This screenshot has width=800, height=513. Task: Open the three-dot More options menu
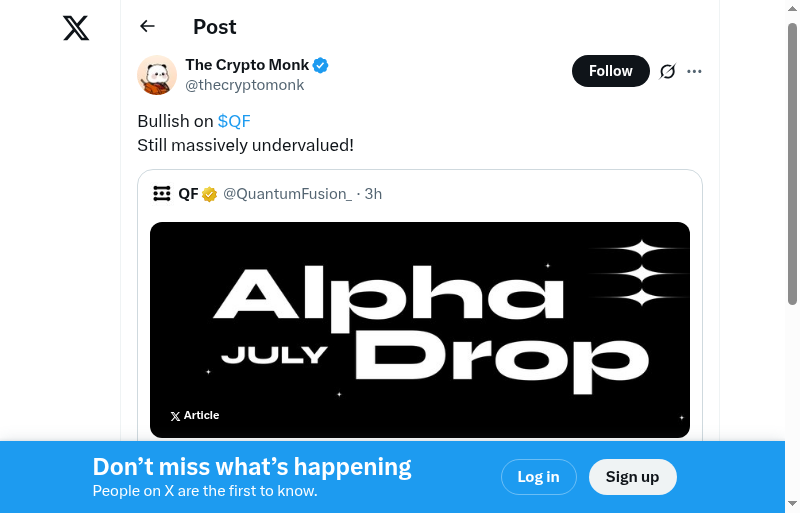(695, 71)
